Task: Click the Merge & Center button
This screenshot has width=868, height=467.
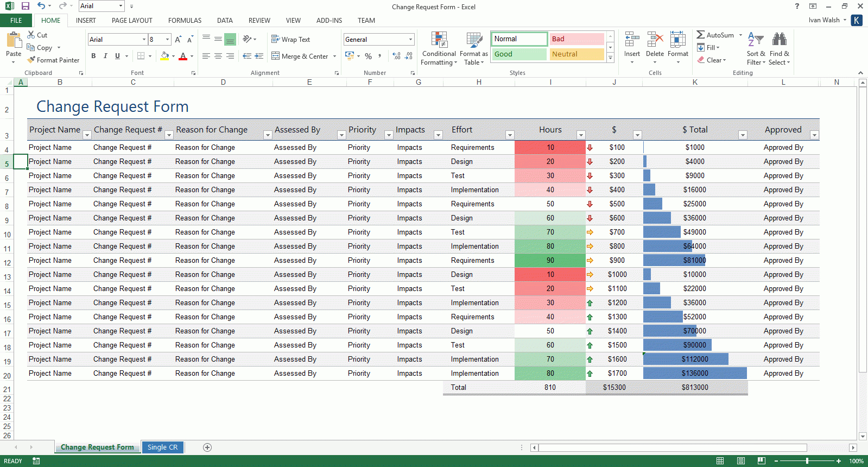Action: 300,56
